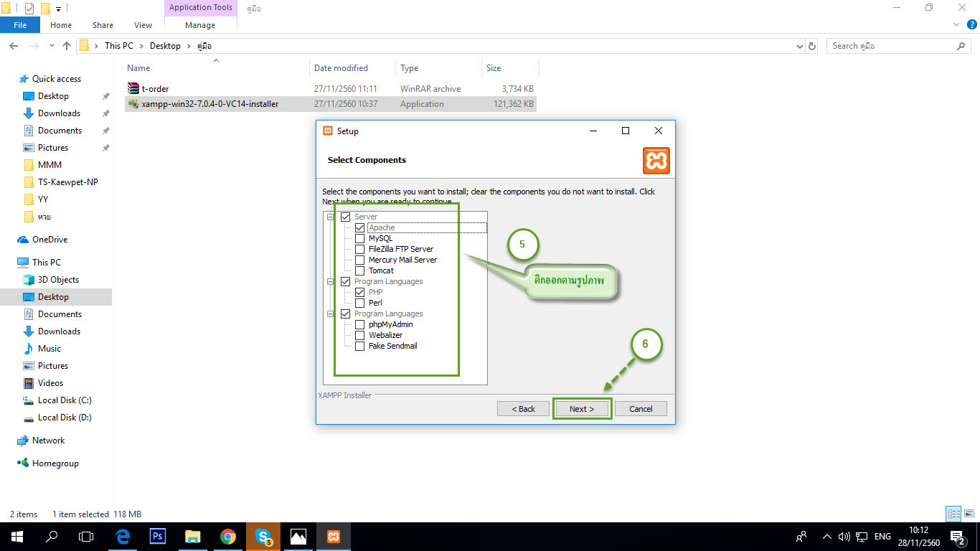Image resolution: width=980 pixels, height=551 pixels.
Task: Click the Properties quick access toolbar icon
Action: 29,9
